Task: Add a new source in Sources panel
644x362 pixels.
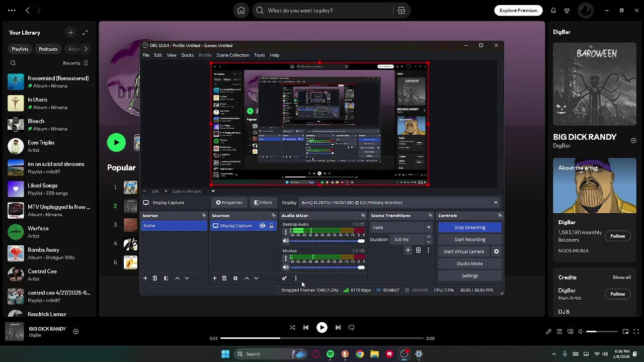Action: click(215, 278)
